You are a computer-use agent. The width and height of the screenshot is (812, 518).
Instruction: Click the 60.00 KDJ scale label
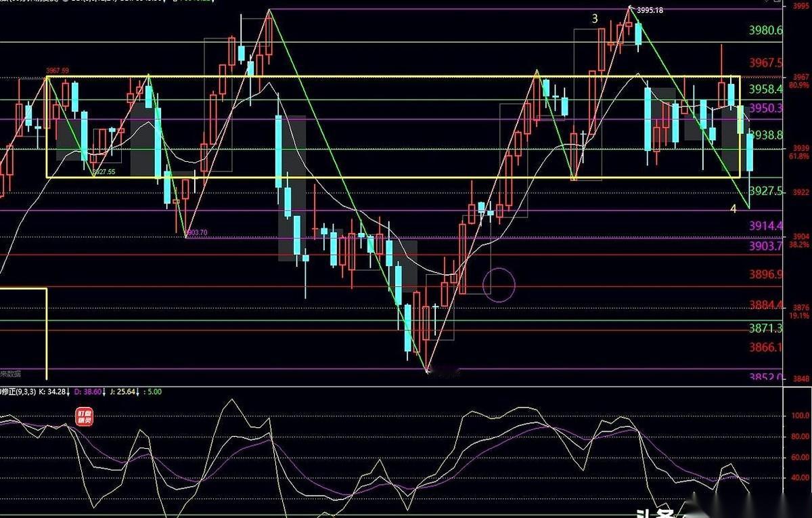tap(800, 458)
